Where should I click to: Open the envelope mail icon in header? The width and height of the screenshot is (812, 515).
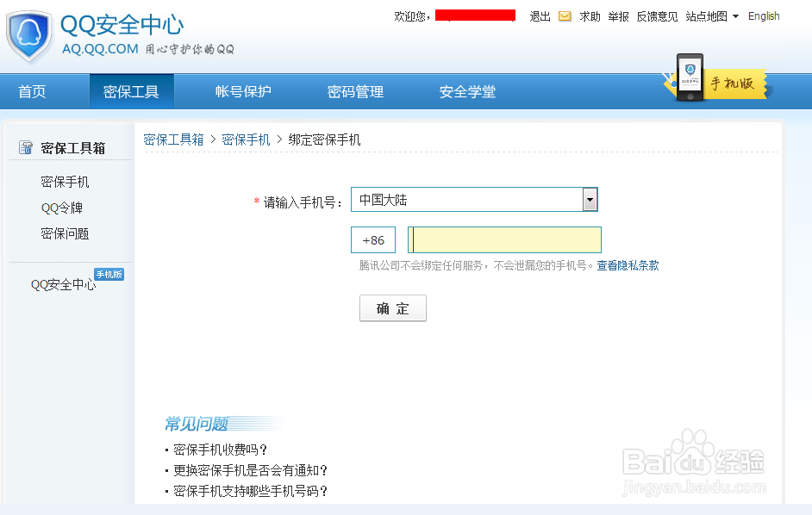[565, 16]
